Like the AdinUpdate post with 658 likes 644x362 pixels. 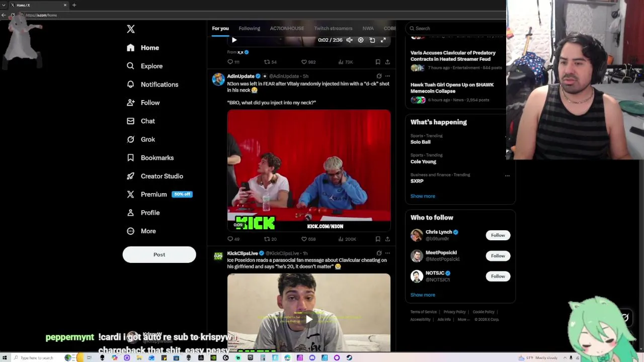(308, 239)
